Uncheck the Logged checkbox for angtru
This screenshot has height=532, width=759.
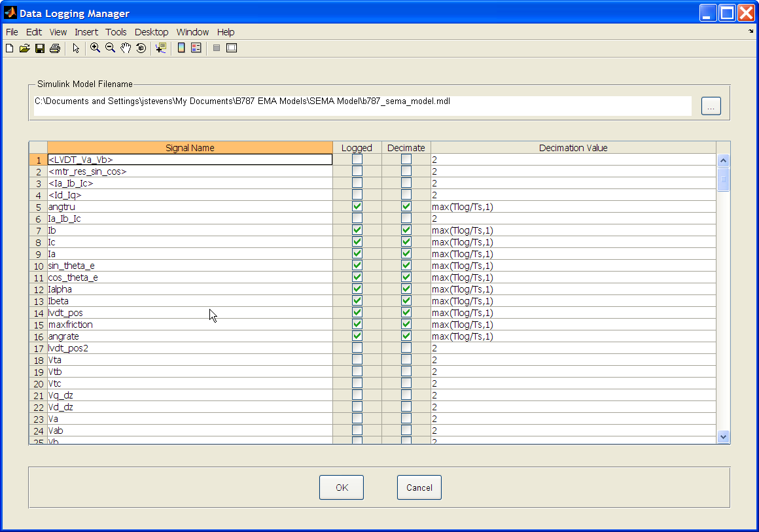pos(357,207)
